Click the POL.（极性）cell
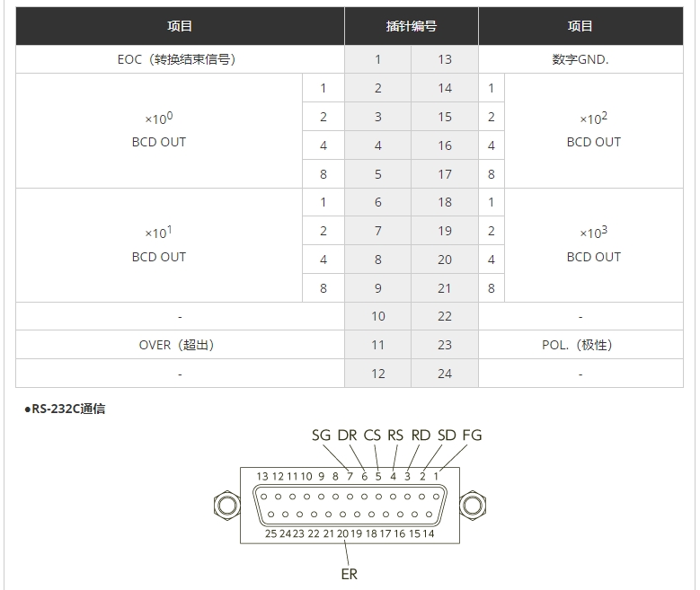 [x=580, y=345]
